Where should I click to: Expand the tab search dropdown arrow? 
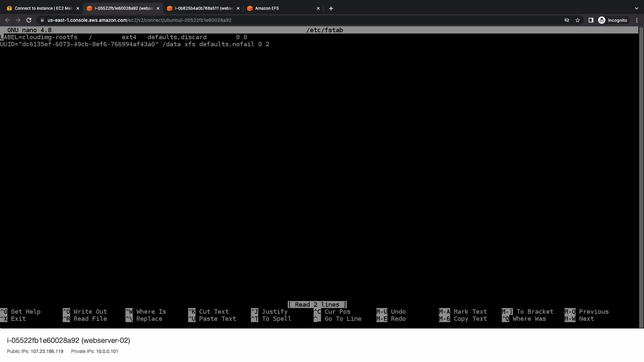[x=636, y=8]
